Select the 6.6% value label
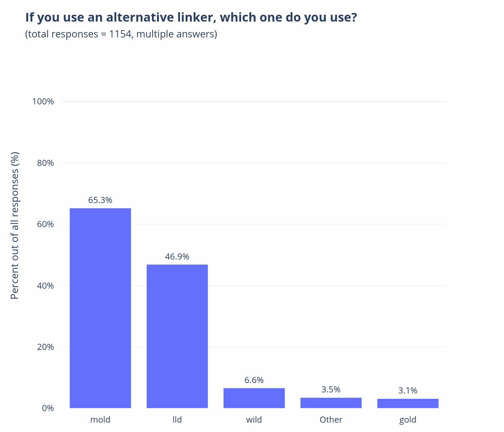Viewport: 504px width, 432px height. point(254,380)
